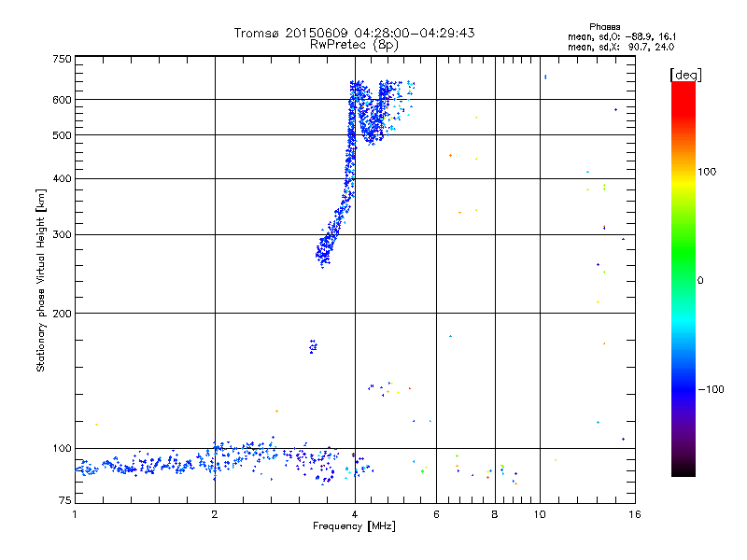
Task: Click the height axis tick "400"
Action: 62,178
